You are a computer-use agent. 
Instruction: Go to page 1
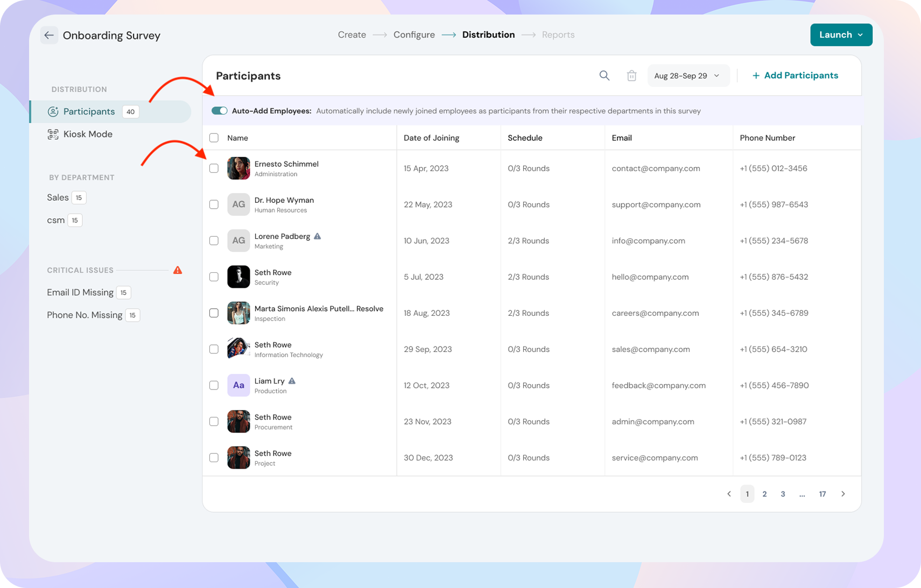coord(747,494)
